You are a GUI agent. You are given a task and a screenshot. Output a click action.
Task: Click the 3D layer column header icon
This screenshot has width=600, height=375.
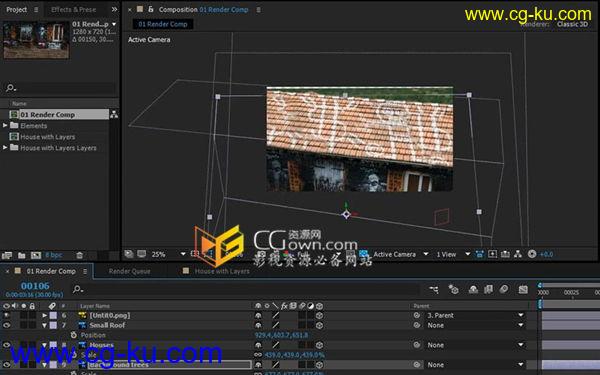[x=320, y=306]
